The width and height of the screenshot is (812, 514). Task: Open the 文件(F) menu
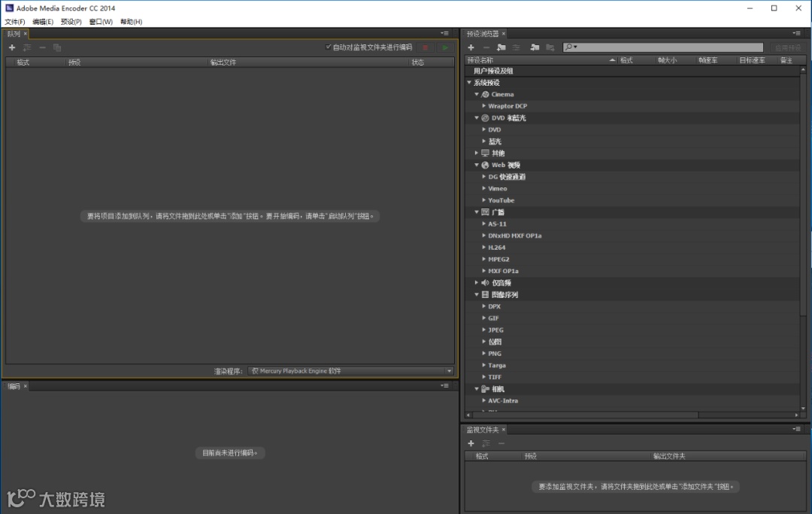(15, 22)
